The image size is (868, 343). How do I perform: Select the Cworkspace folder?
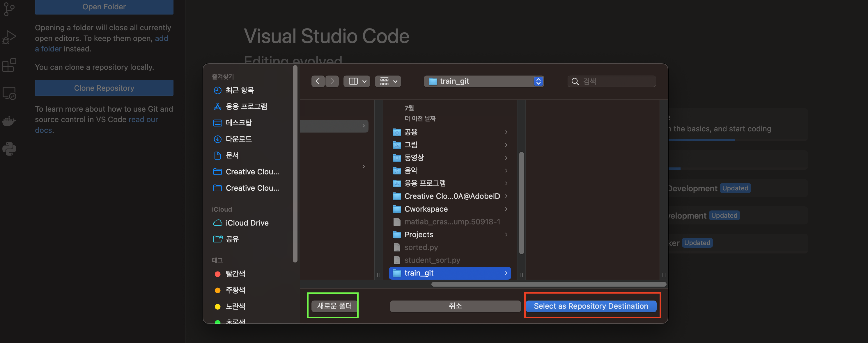tap(426, 209)
